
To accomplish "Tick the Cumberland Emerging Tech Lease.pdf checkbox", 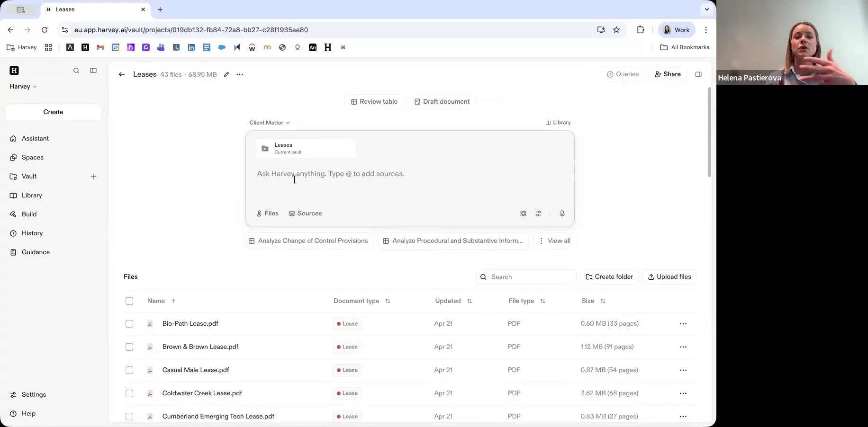I will 129,417.
